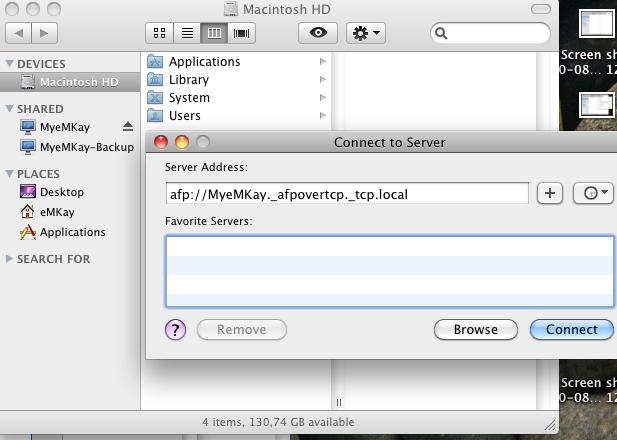Expand System folder via its arrow

pos(323,98)
